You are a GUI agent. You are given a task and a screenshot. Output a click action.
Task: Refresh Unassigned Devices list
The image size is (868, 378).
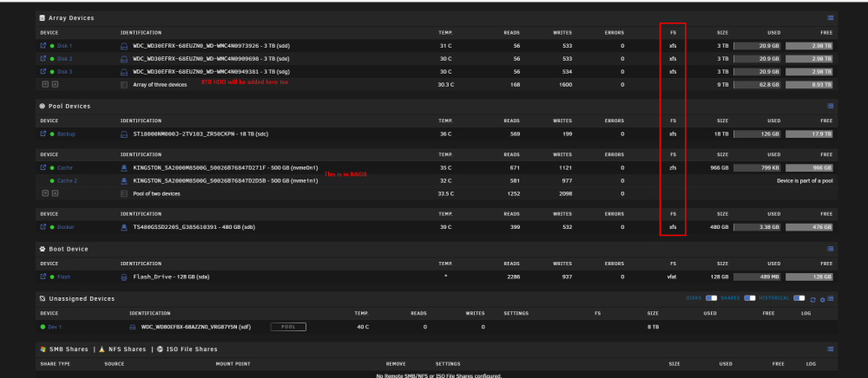click(x=812, y=299)
